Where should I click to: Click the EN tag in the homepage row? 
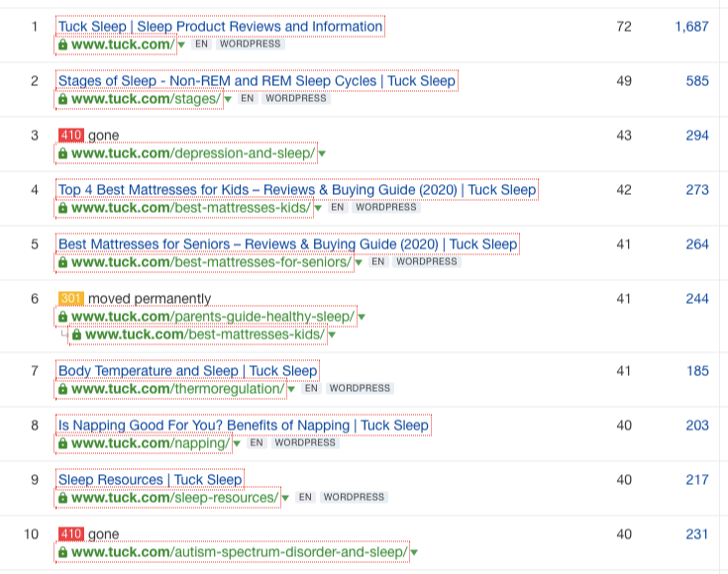(201, 45)
